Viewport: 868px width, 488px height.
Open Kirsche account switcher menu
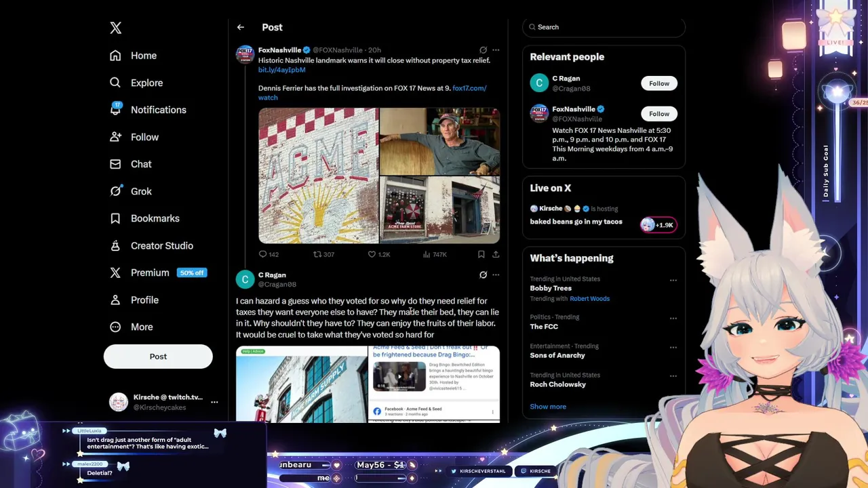(x=214, y=402)
